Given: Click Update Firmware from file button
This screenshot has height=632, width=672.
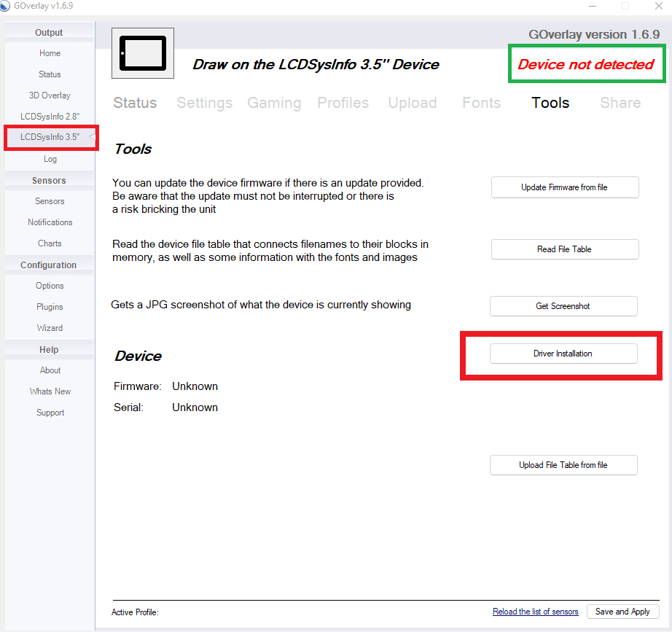Looking at the screenshot, I should pos(565,187).
